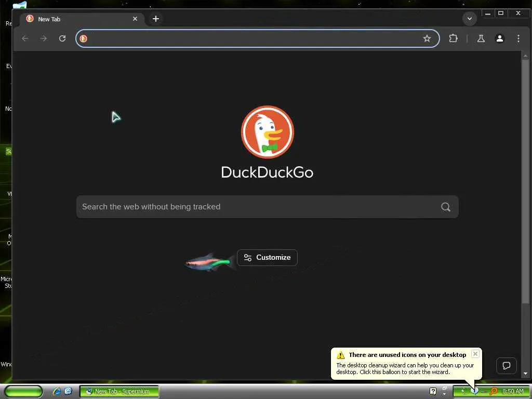Viewport: 532px width, 399px height.
Task: Click the green Start button
Action: 23,391
